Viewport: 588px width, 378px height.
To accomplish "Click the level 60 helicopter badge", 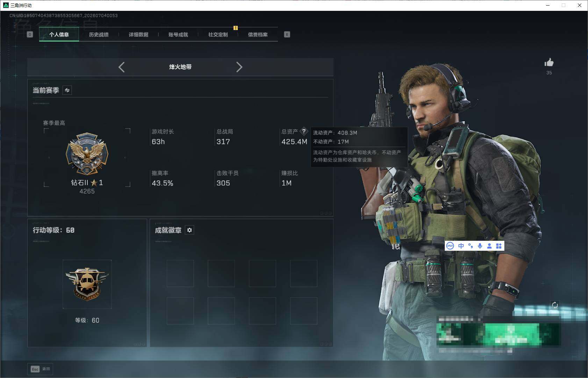I will [87, 284].
